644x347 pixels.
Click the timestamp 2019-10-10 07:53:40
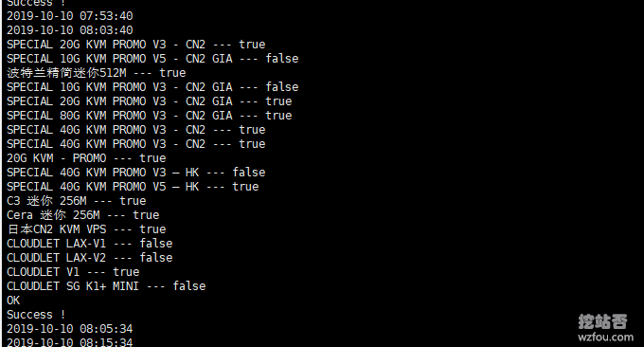coord(70,16)
